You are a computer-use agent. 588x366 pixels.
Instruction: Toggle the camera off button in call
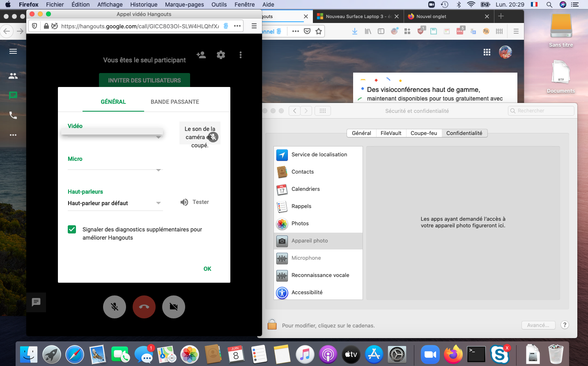click(174, 307)
